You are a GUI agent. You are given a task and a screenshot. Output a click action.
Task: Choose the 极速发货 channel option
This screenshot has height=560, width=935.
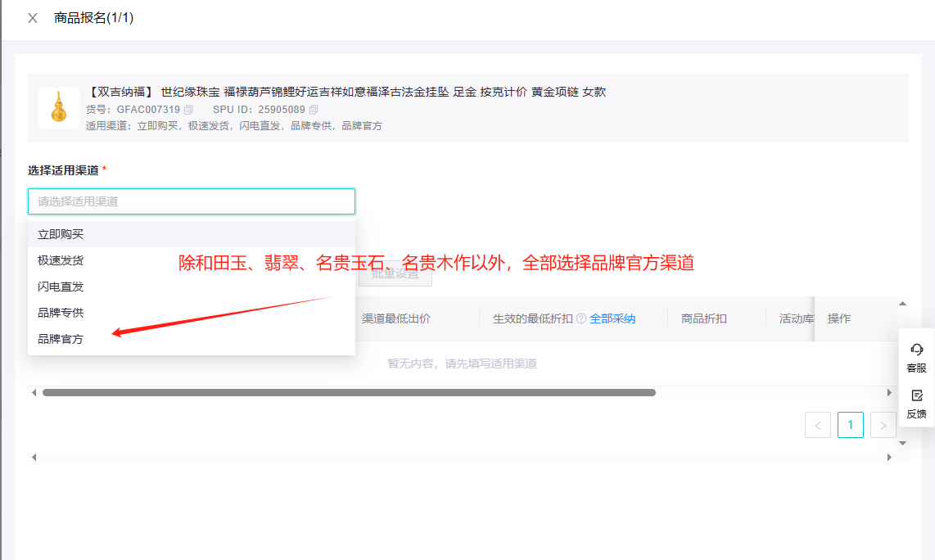61,260
